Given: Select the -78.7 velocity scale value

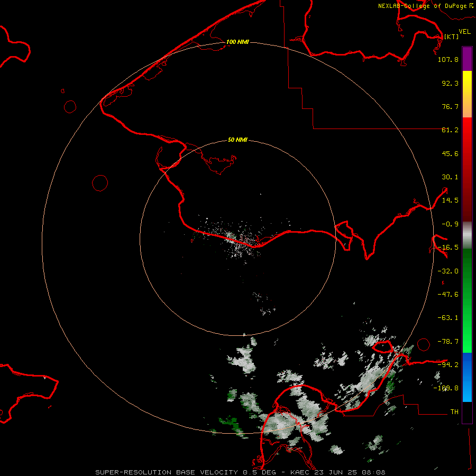Looking at the screenshot, I should pos(448,342).
